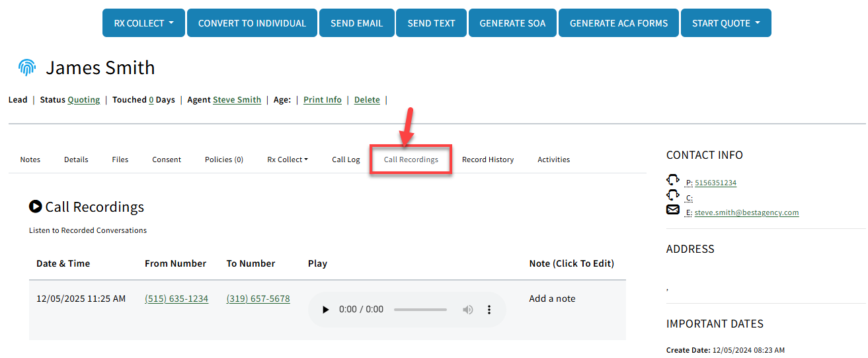Click the James Smith name heading
Screen dimensions: 868x358
point(100,67)
